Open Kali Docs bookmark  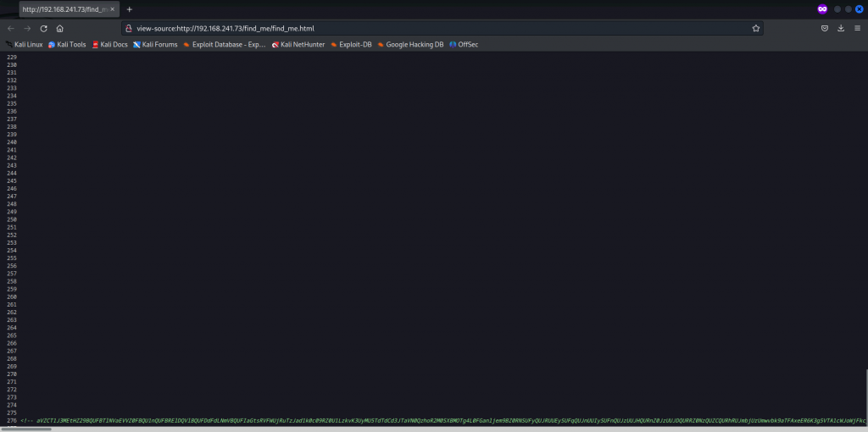pyautogui.click(x=109, y=44)
